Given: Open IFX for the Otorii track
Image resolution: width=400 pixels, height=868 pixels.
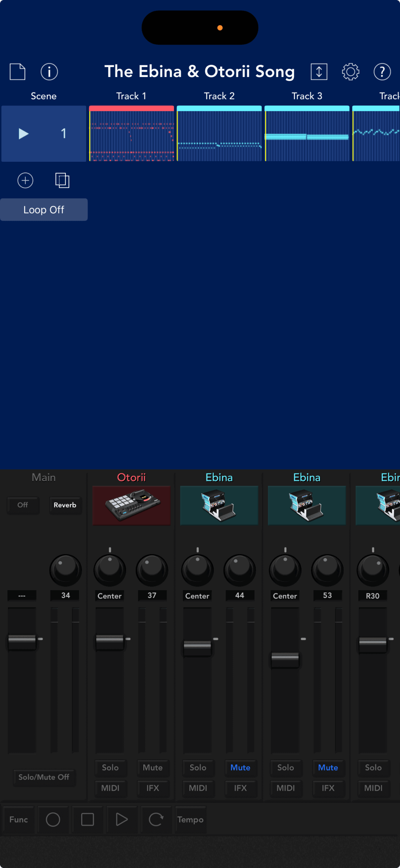Looking at the screenshot, I should coord(152,788).
